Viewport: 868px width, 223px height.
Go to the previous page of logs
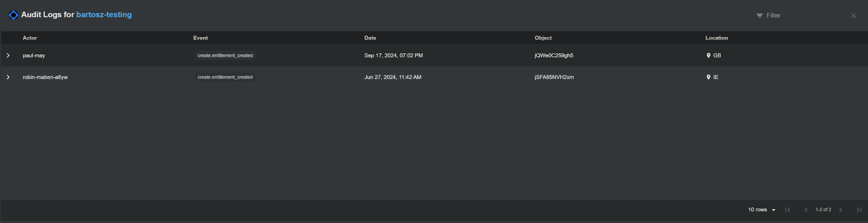[x=806, y=210]
